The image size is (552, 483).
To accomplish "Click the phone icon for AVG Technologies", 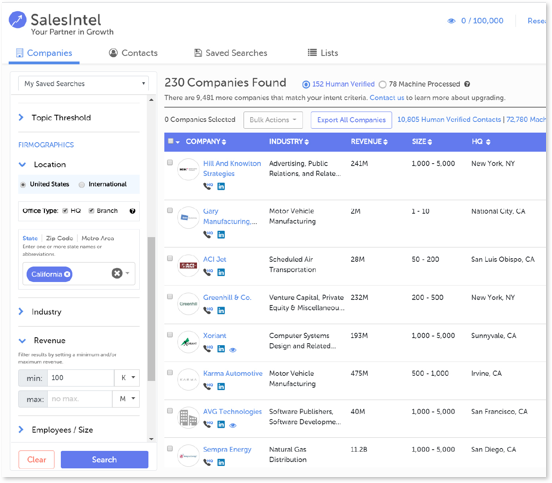I will pos(208,424).
